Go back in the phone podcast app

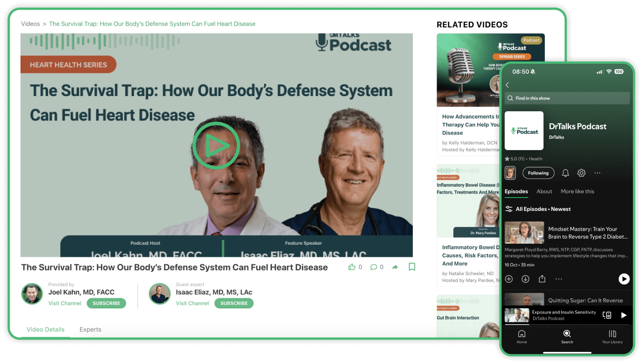point(507,85)
